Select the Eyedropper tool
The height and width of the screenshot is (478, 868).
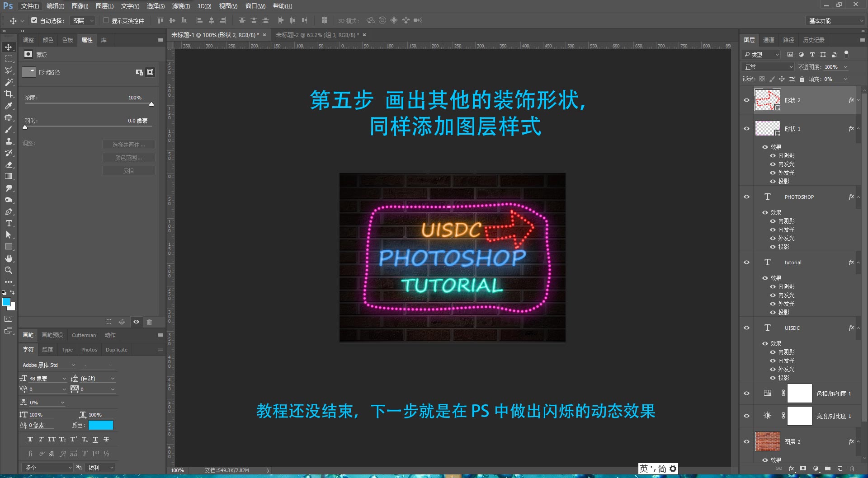9,106
